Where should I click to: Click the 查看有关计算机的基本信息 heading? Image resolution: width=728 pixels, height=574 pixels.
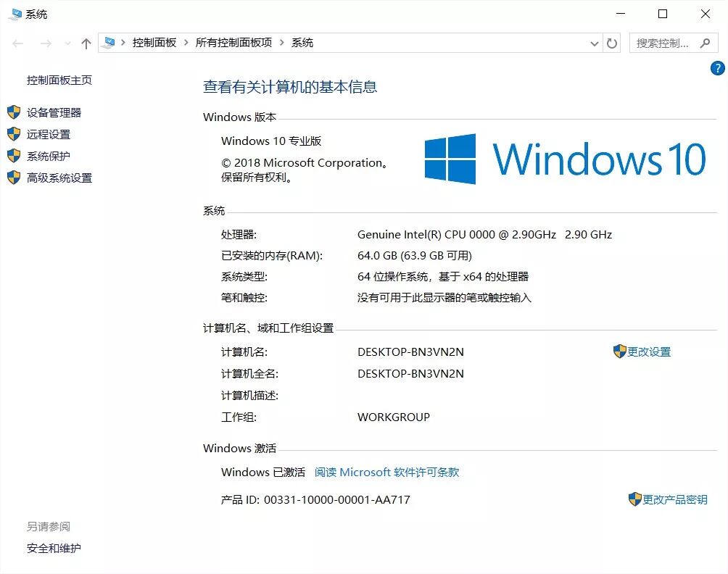coord(290,87)
